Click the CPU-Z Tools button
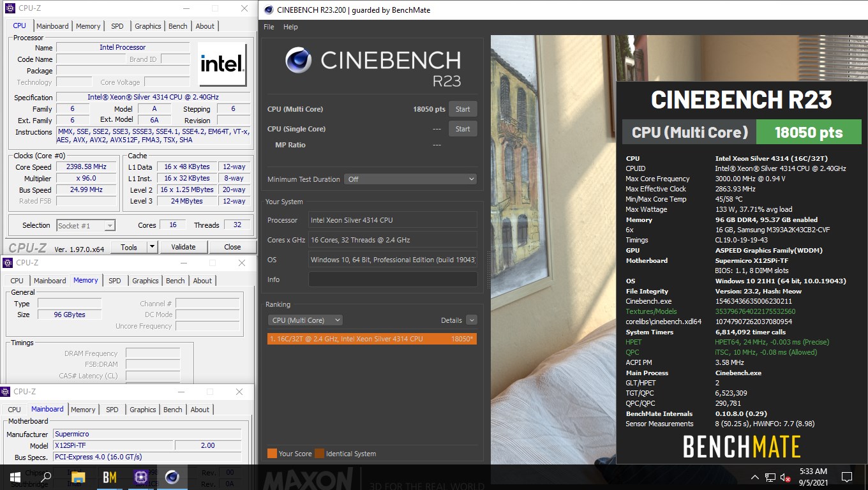Screen dimensions: 868x490 [x=129, y=247]
